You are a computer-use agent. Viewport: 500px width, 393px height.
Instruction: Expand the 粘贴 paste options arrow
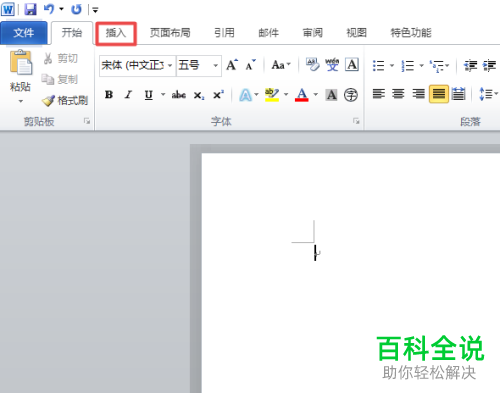21,101
